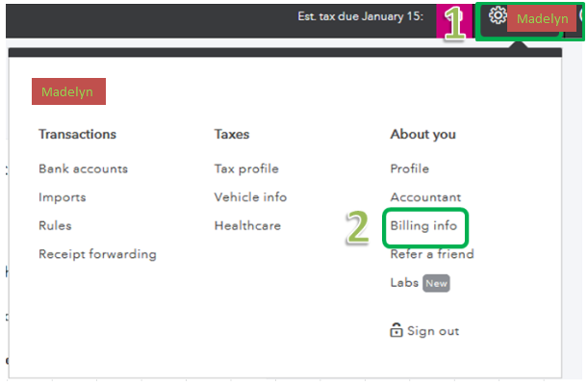Click the gear settings icon

498,15
